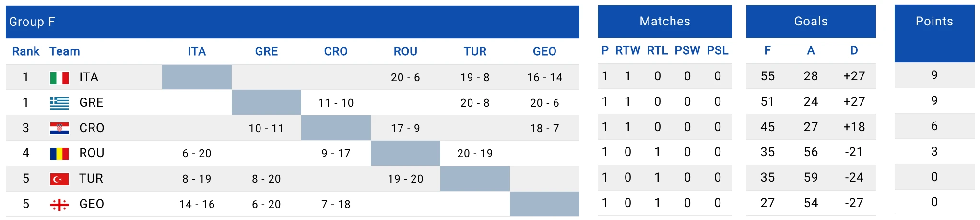
Task: Click the Romania flag icon
Action: pos(59,154)
